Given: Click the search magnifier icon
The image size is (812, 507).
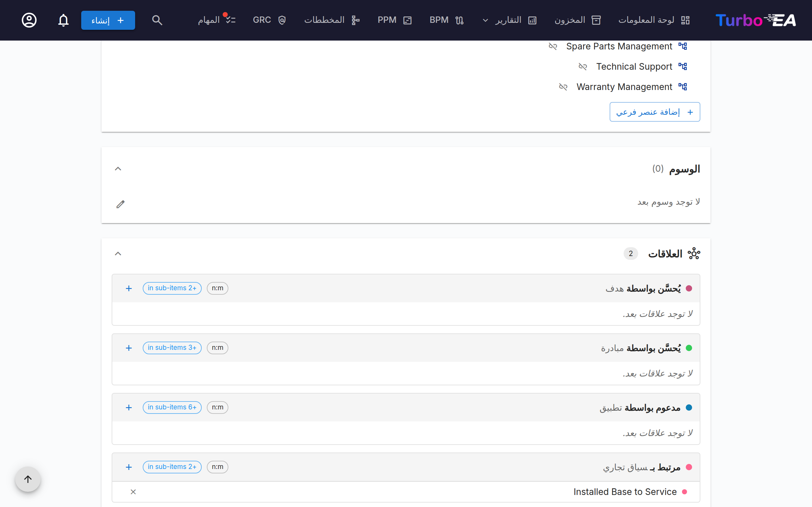Looking at the screenshot, I should (x=157, y=20).
